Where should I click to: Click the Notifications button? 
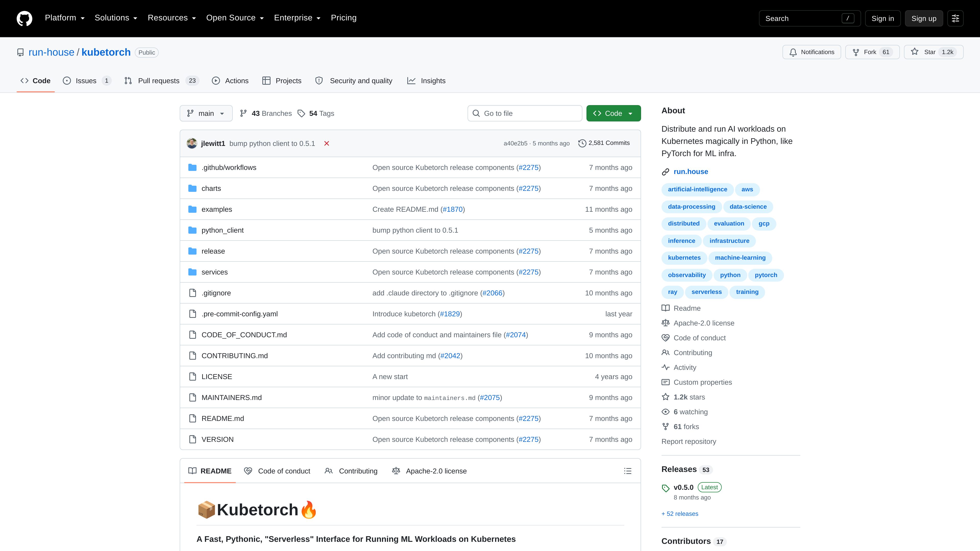tap(812, 52)
